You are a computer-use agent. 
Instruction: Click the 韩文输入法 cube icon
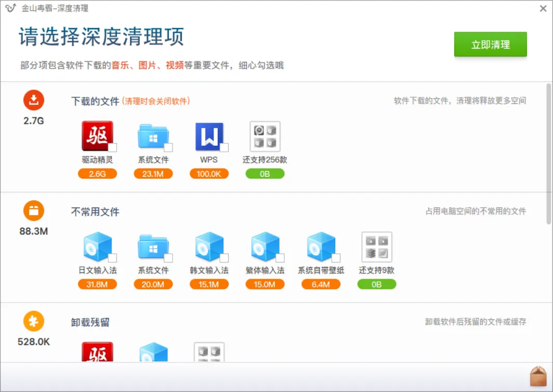tap(209, 246)
